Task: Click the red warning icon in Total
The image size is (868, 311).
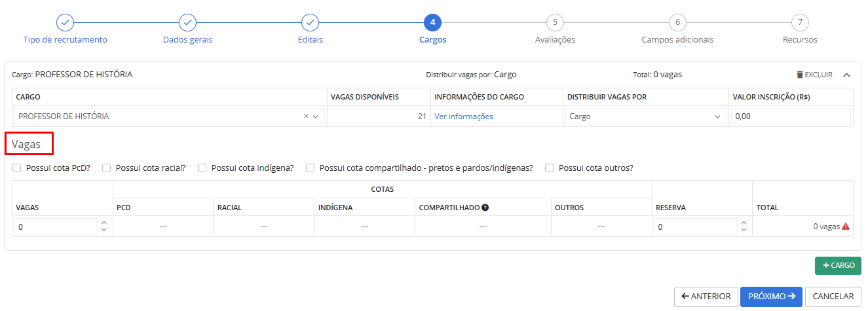Action: point(846,227)
